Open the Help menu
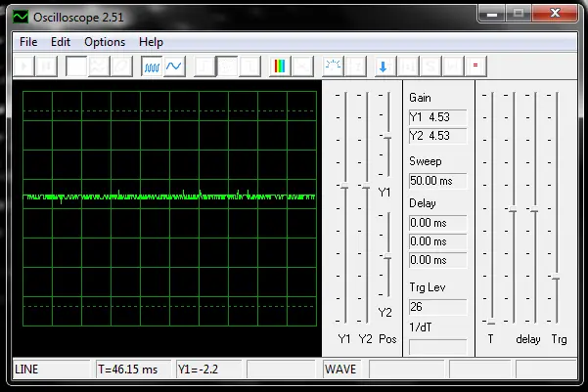 point(151,42)
